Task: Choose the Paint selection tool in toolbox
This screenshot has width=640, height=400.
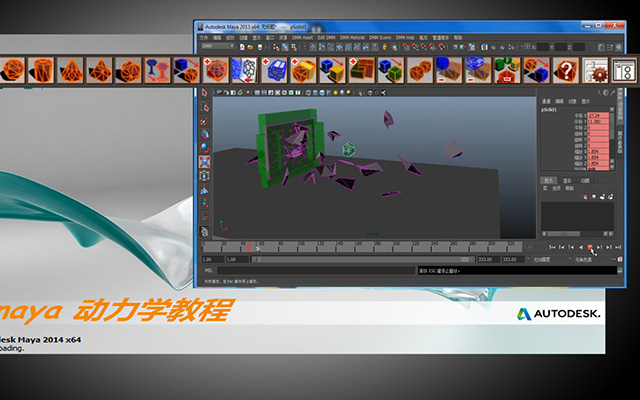Action: [204, 121]
